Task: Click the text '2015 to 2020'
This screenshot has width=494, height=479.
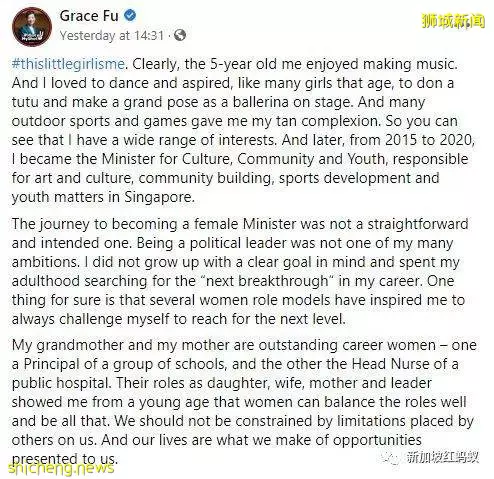Action: [429, 140]
